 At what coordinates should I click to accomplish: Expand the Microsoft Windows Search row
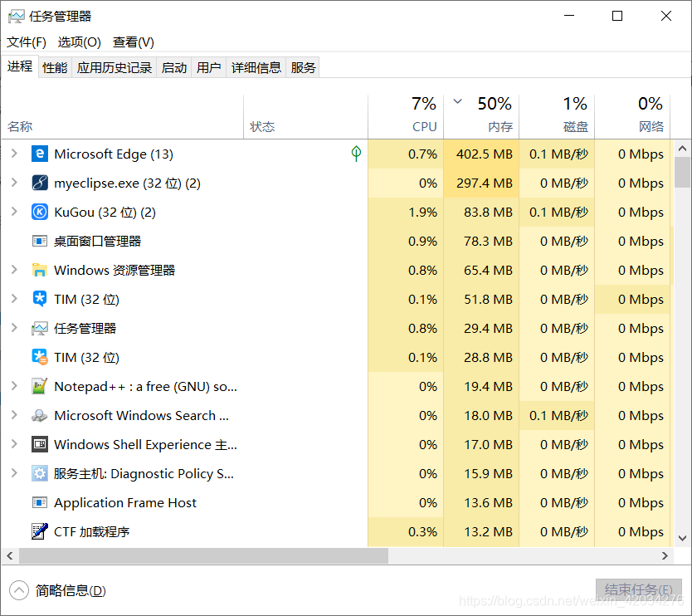[x=14, y=415]
